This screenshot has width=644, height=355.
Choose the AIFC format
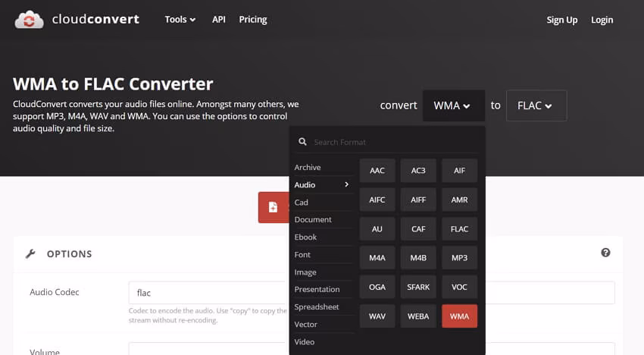pyautogui.click(x=377, y=199)
